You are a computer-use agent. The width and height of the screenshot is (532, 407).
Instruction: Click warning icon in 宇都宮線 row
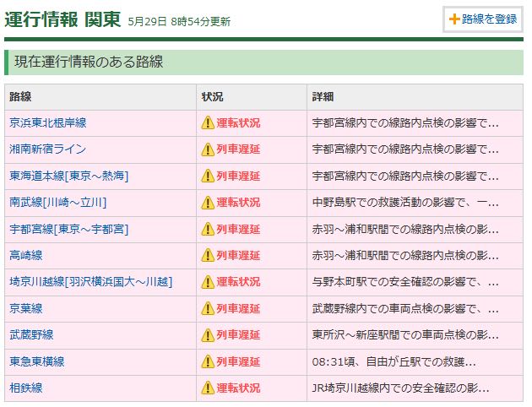(208, 230)
